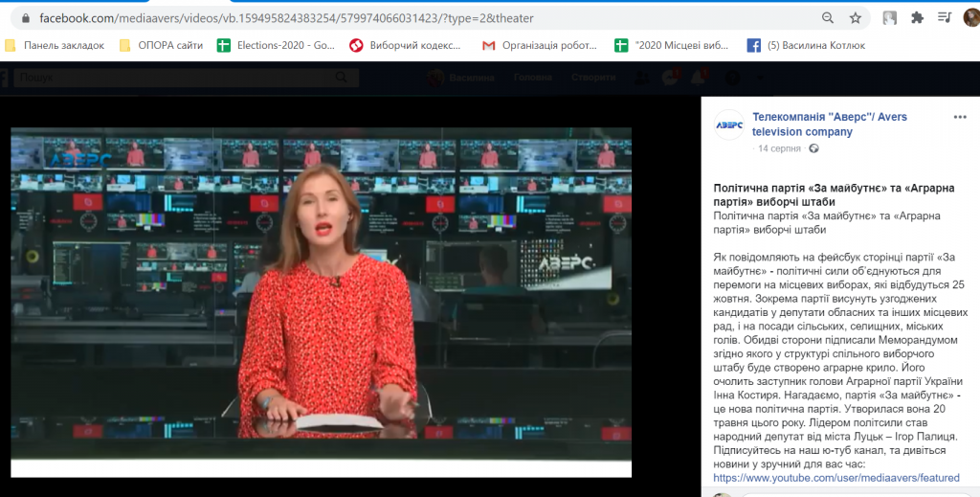Open the 'Виборчий кодекс' bookmark

click(x=406, y=45)
